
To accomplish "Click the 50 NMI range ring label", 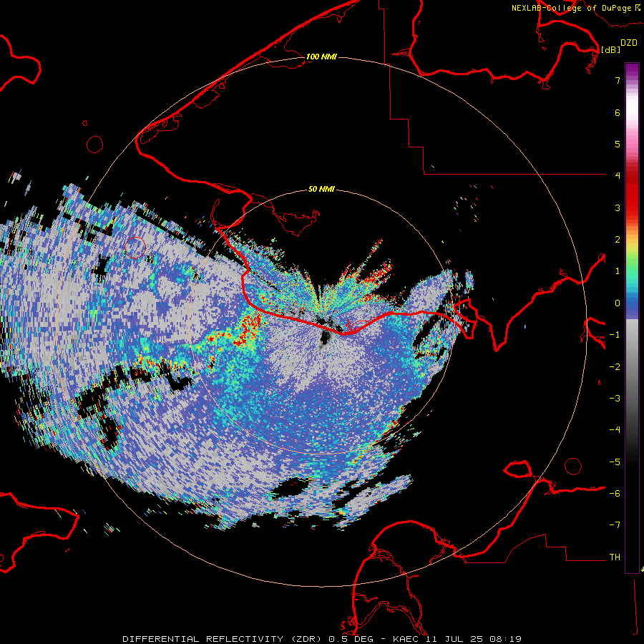I will 321,189.
